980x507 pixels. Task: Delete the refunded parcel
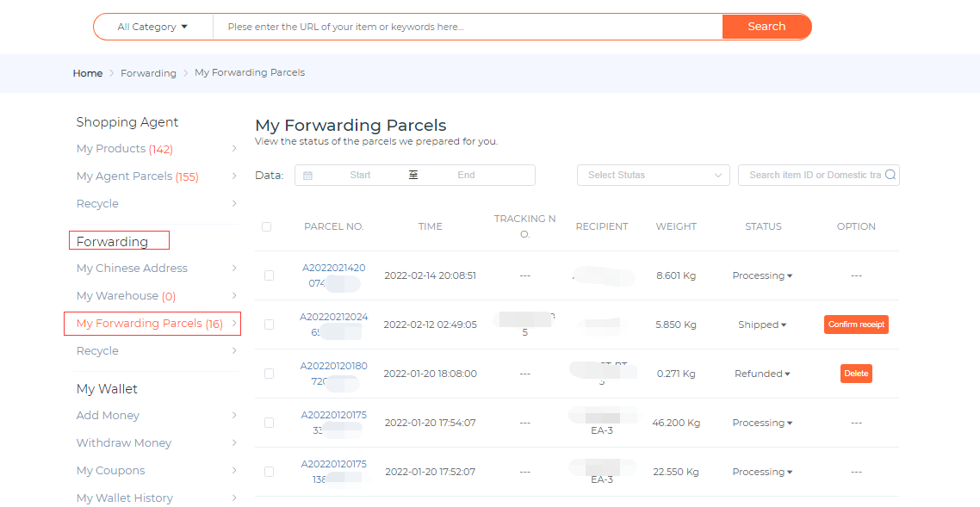pyautogui.click(x=856, y=374)
